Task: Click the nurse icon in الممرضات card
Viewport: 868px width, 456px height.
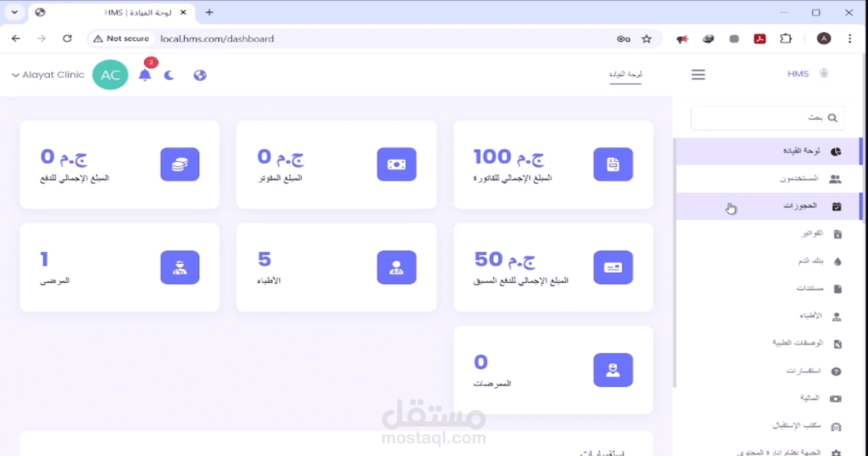Action: [x=613, y=370]
